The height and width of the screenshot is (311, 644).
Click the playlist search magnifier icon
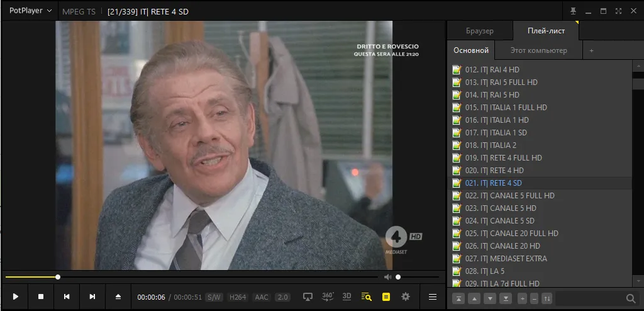pos(630,298)
